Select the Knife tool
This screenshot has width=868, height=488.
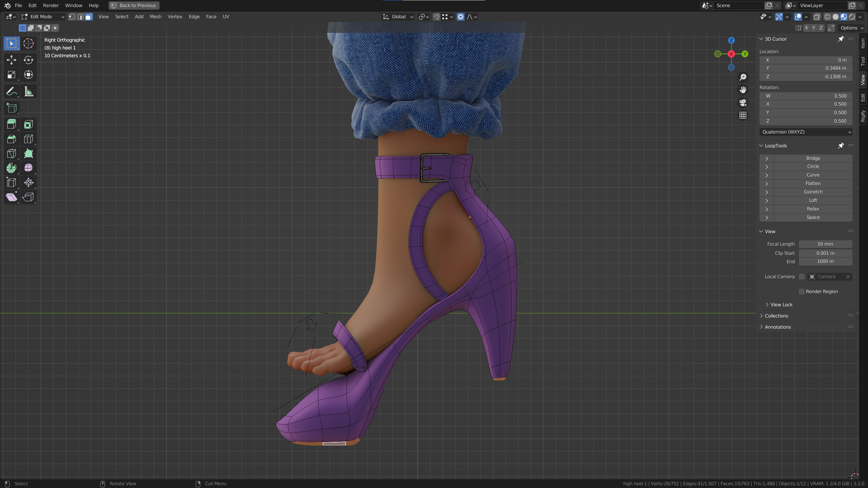tap(12, 154)
